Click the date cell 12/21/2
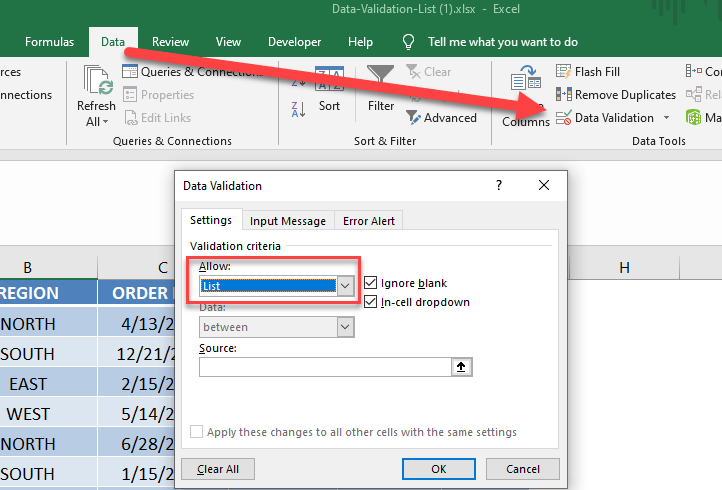Image resolution: width=722 pixels, height=490 pixels. pos(136,354)
